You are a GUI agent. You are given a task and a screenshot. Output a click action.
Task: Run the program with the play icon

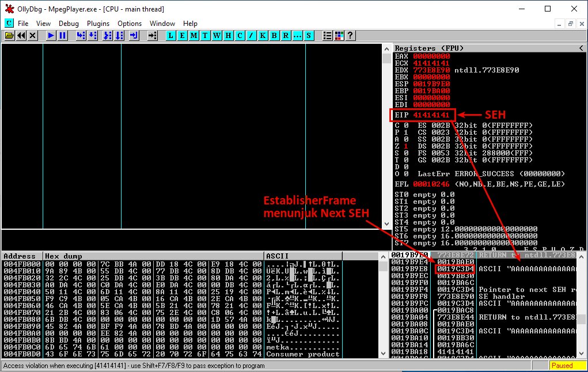coord(51,36)
